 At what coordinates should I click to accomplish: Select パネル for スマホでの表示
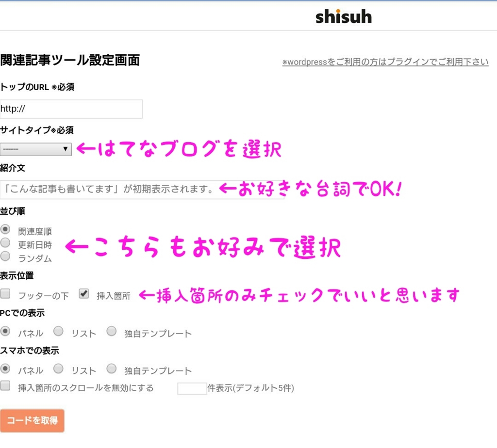click(x=5, y=368)
